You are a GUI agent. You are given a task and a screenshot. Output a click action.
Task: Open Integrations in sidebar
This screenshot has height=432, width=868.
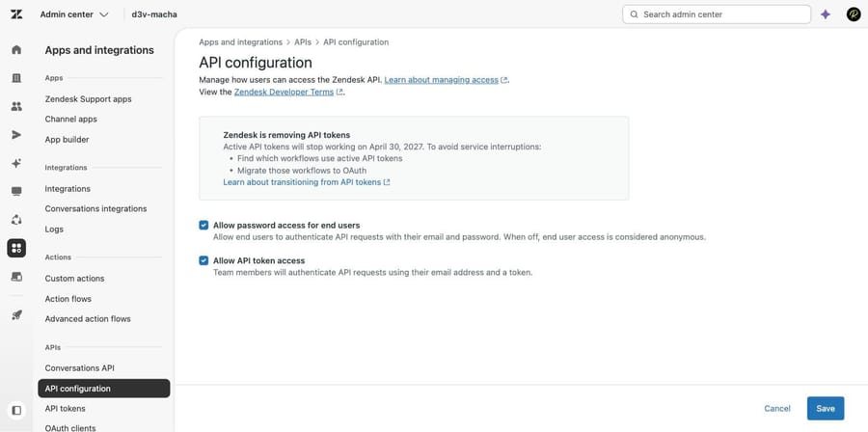pos(68,189)
